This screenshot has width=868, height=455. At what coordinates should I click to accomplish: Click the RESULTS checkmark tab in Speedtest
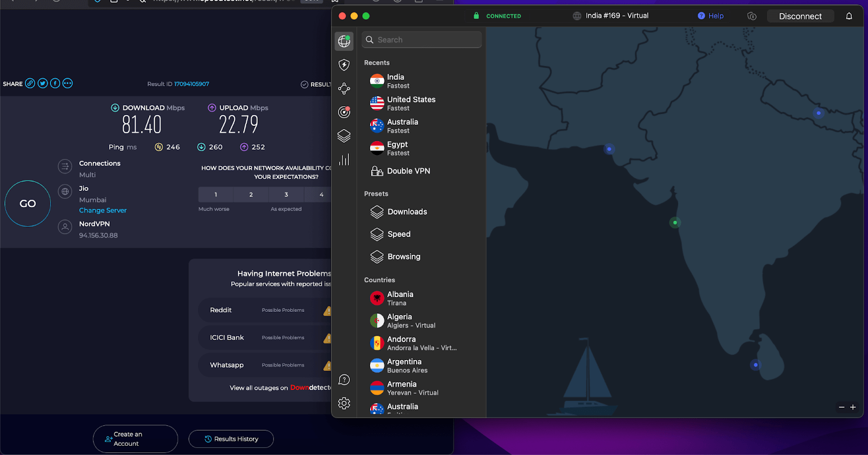pos(316,84)
